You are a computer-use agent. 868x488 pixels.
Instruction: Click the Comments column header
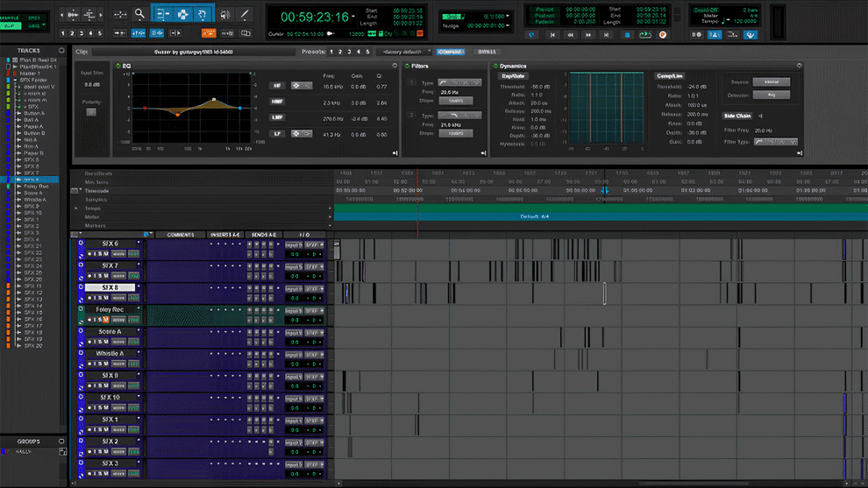point(180,235)
